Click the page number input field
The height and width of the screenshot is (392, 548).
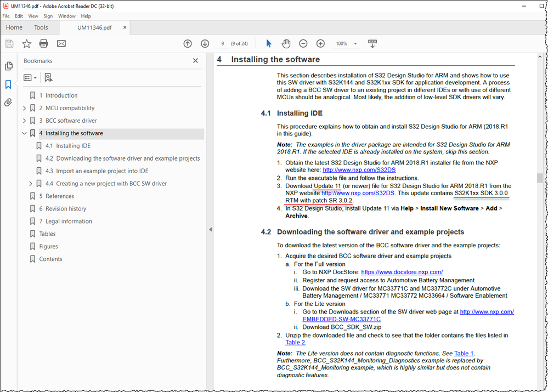[224, 43]
